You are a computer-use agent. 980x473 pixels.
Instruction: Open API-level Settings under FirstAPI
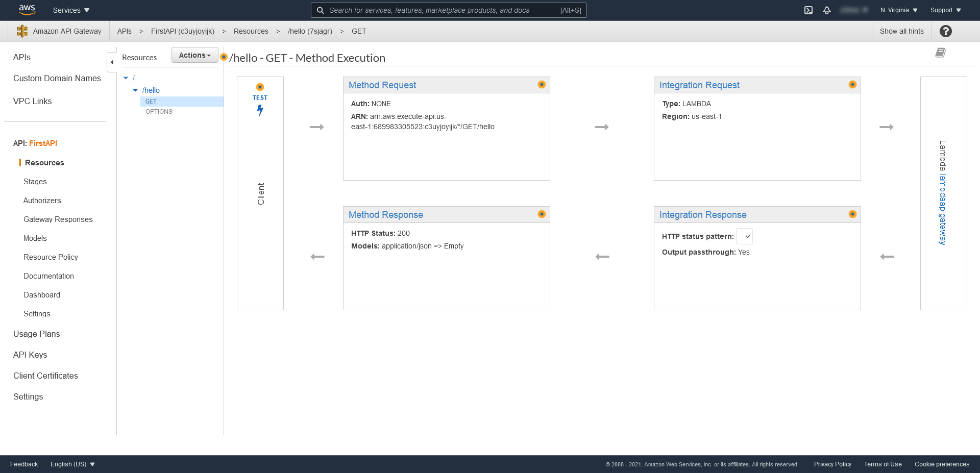pyautogui.click(x=37, y=314)
